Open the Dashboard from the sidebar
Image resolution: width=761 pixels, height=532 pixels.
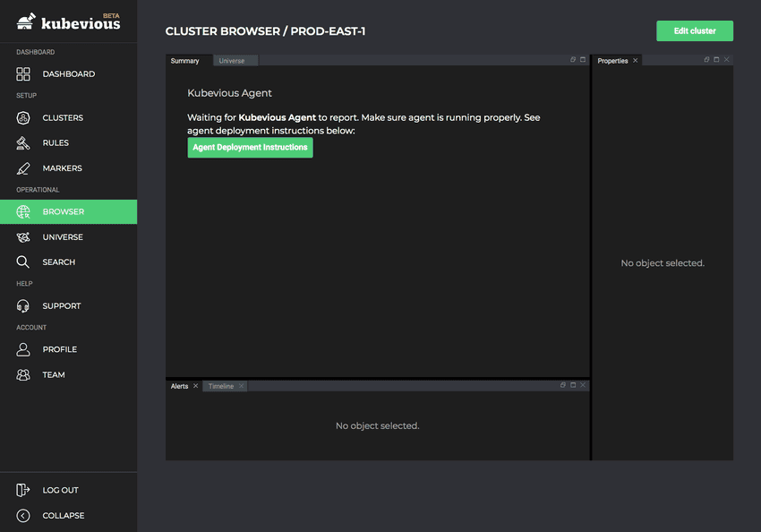click(68, 74)
